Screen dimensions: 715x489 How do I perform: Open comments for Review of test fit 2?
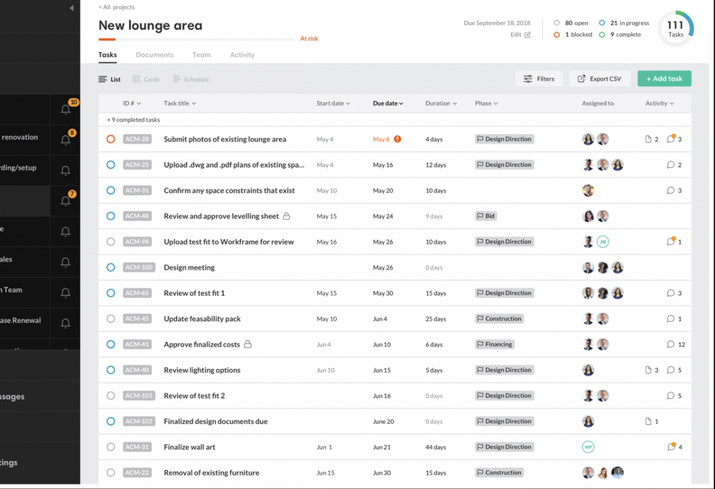coord(670,395)
